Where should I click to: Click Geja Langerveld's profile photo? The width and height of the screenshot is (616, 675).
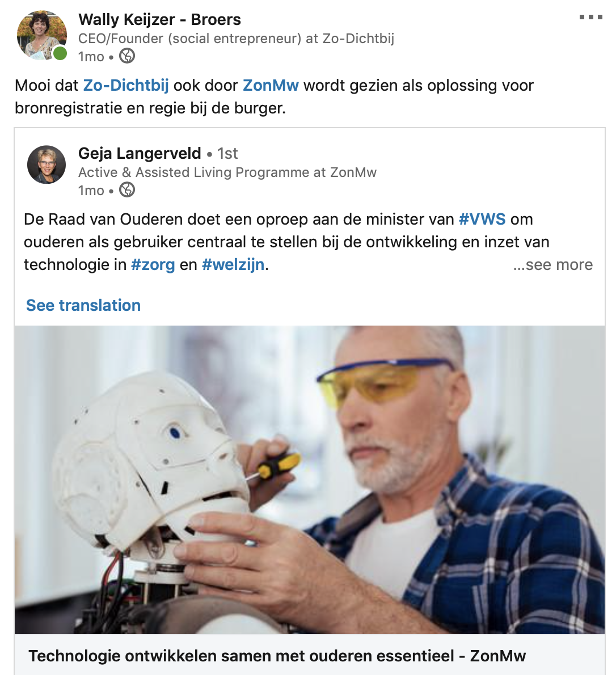pyautogui.click(x=47, y=164)
